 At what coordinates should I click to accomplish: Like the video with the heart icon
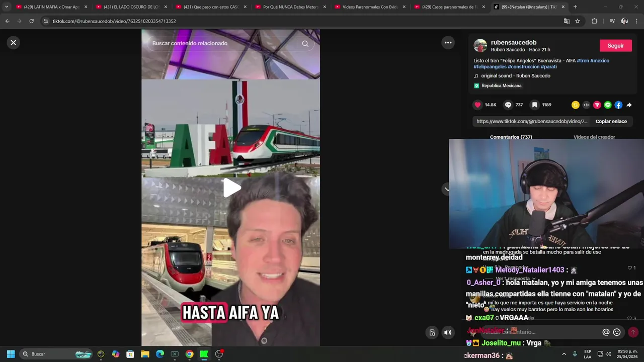pos(477,105)
